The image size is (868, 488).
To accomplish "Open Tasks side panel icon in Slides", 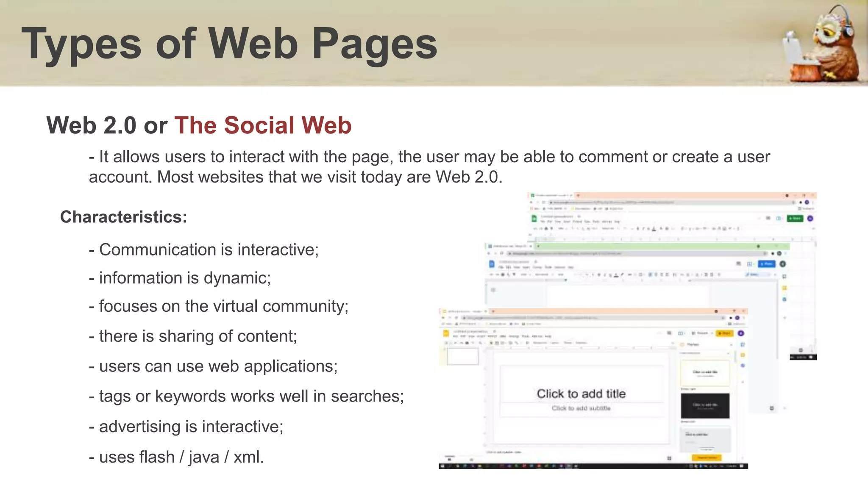I will [x=743, y=366].
